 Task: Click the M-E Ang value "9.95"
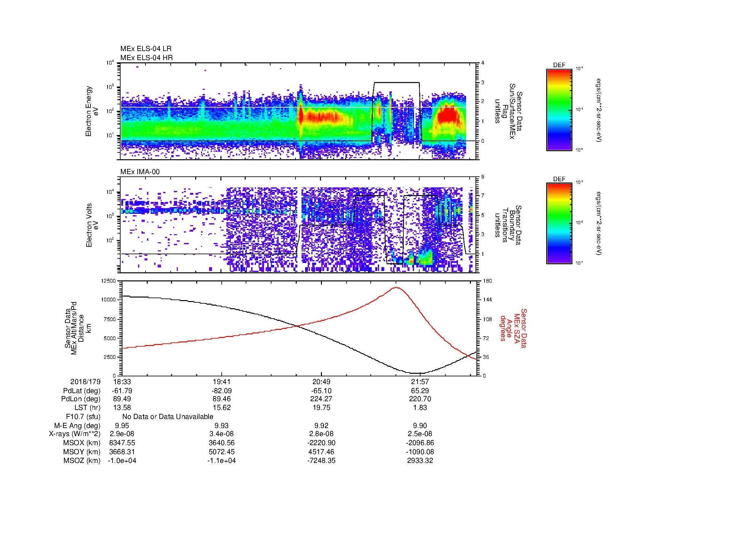pos(122,426)
